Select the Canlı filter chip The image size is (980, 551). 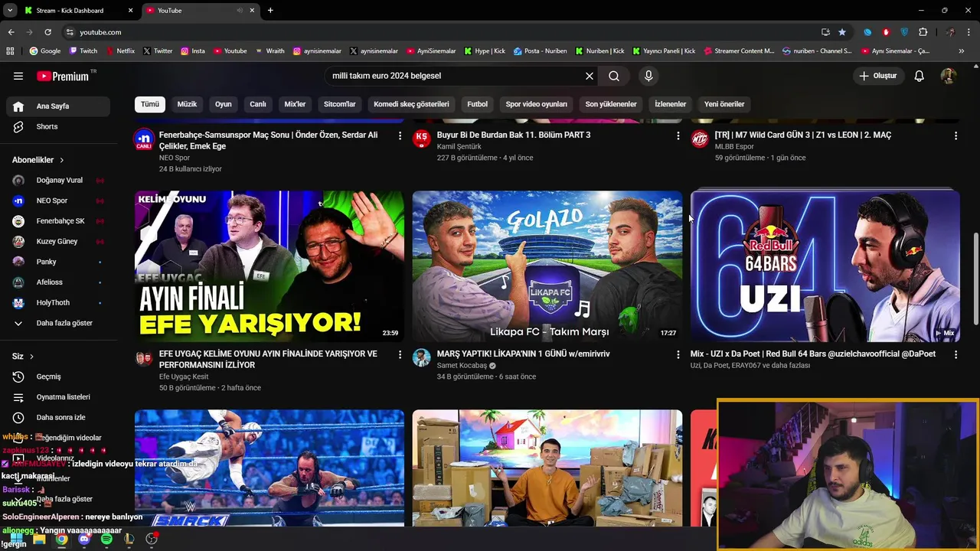point(258,104)
